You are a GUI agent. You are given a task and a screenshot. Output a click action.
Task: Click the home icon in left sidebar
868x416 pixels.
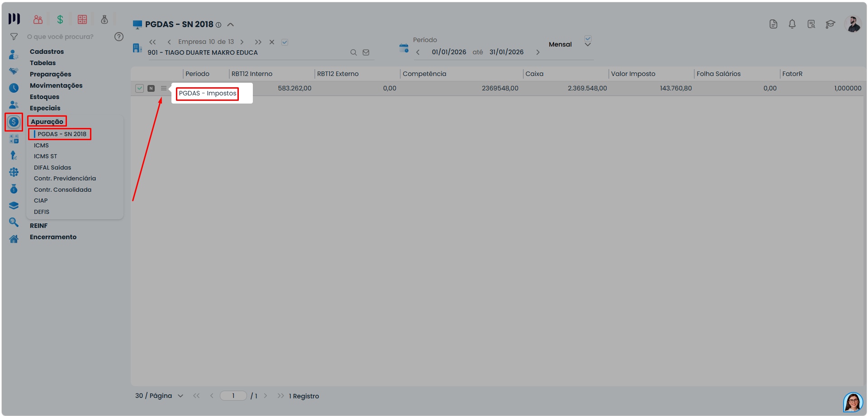14,239
